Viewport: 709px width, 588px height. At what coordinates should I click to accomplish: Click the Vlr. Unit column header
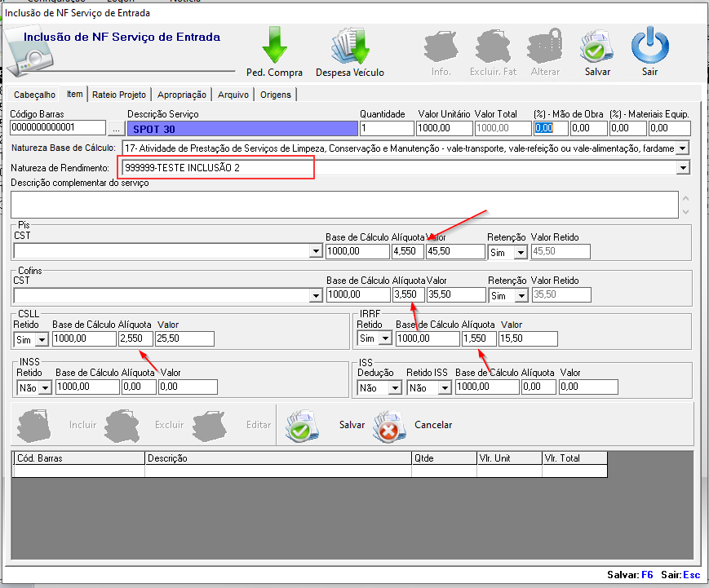click(x=509, y=458)
